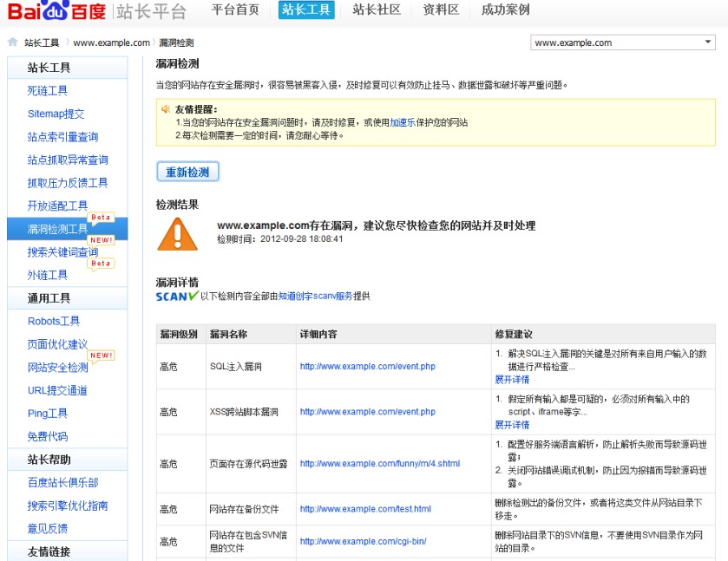Click the home icon in breadcrumb
Viewport: 728px width, 561px height.
(x=12, y=42)
